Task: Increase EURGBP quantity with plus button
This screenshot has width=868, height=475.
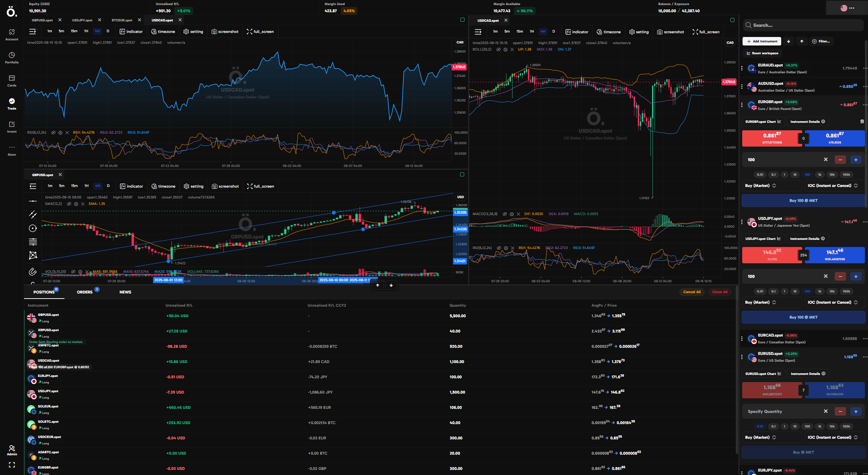Action: point(856,160)
